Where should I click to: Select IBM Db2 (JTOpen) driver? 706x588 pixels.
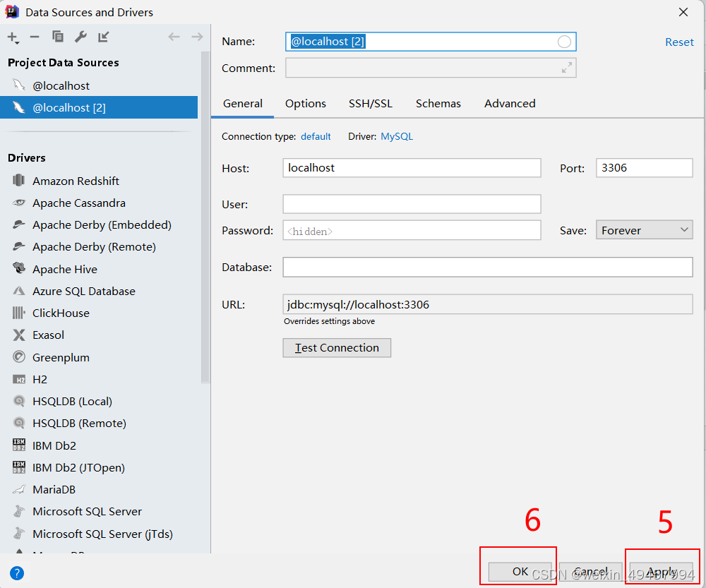(99, 468)
